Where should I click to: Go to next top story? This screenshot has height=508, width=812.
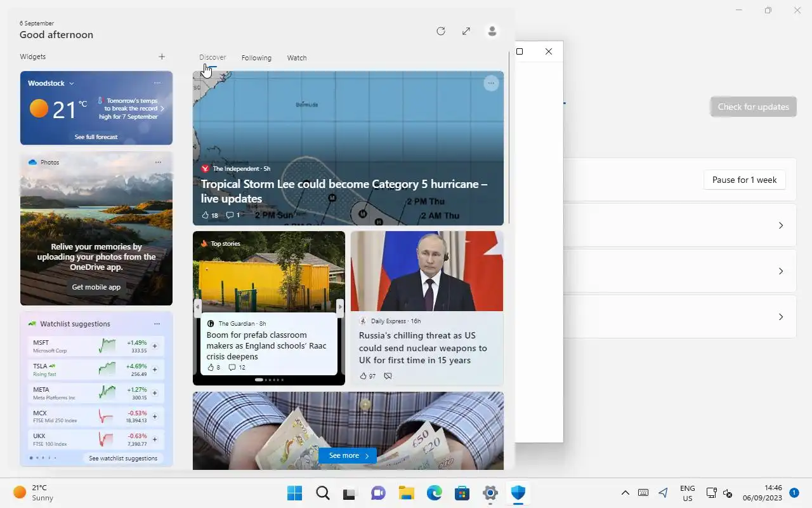pos(340,307)
